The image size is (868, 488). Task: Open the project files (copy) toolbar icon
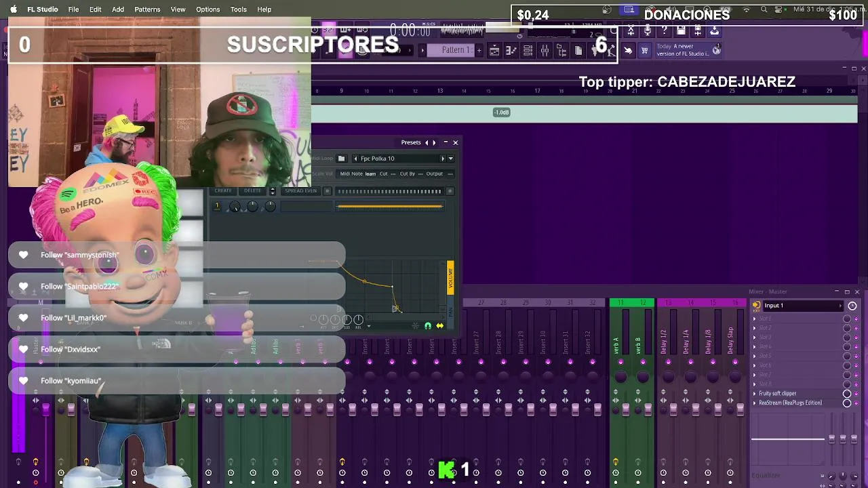pos(578,50)
